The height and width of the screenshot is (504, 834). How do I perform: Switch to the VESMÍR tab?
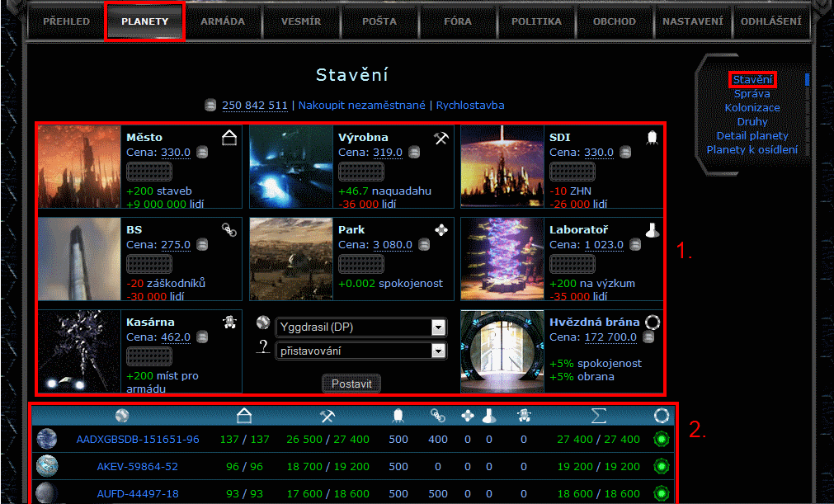[x=301, y=21]
